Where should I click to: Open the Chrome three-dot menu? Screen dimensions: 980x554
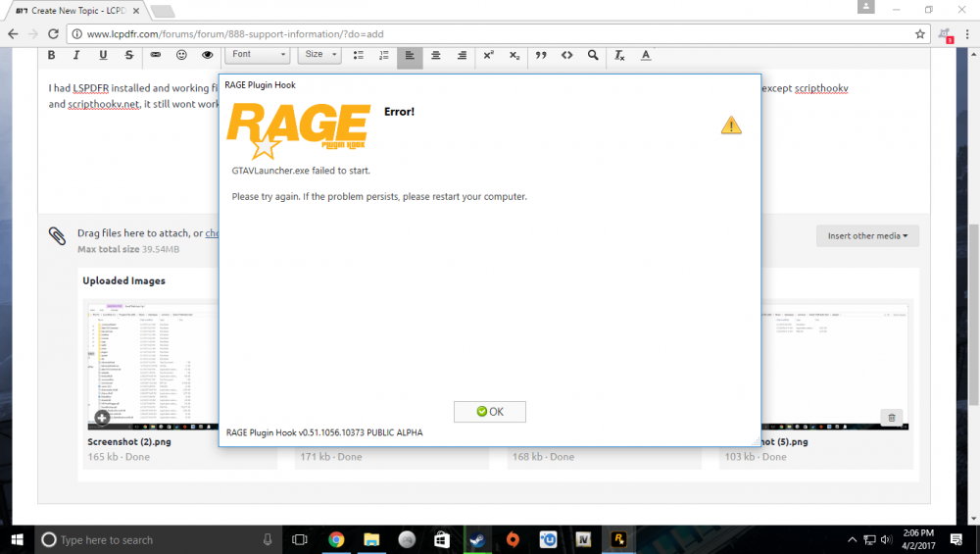point(967,33)
